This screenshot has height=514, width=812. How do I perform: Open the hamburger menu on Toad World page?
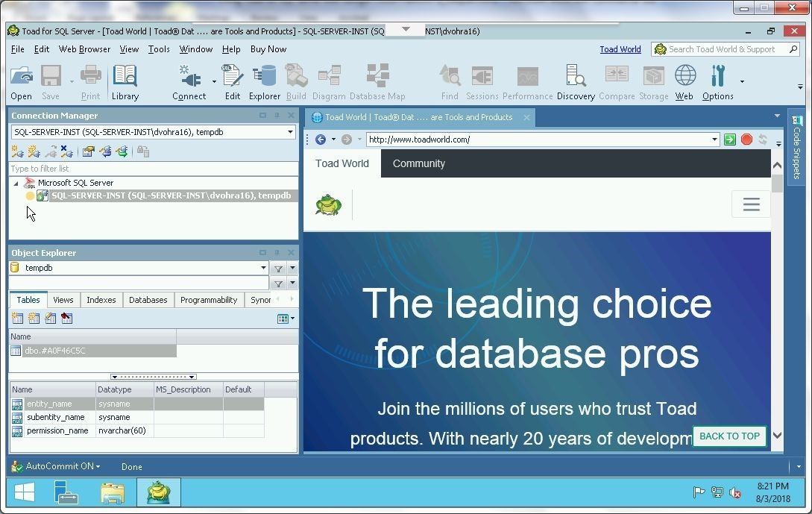point(752,204)
